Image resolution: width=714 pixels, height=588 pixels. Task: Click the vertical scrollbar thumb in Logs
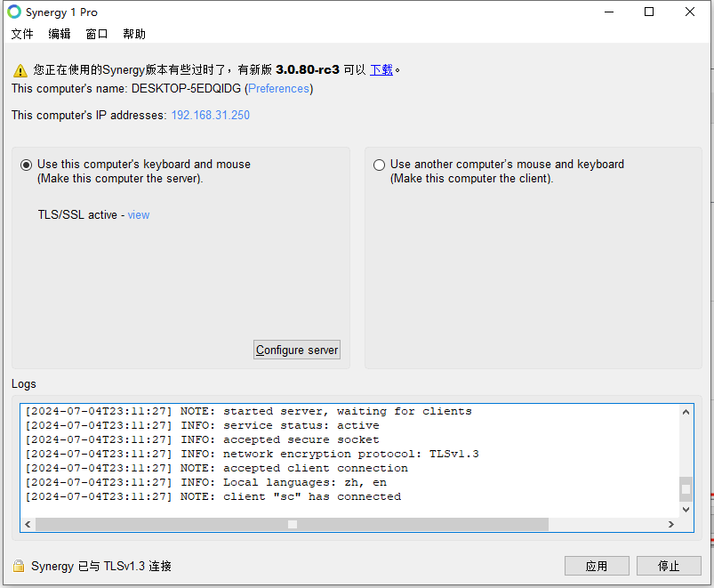pyautogui.click(x=686, y=489)
